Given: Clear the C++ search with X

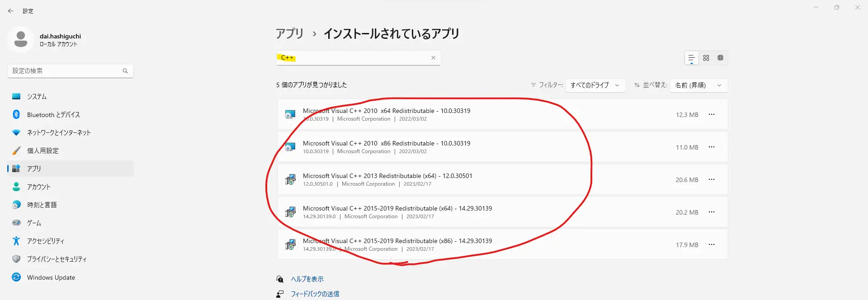Looking at the screenshot, I should 433,58.
